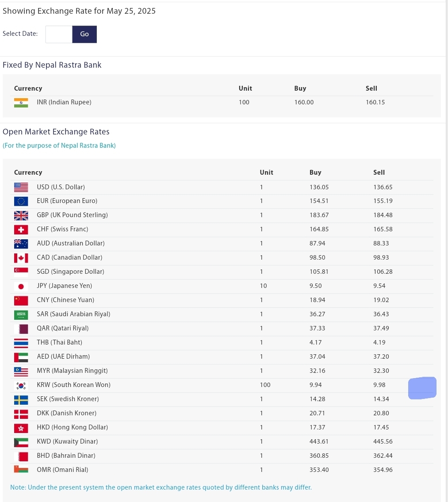Click the Canadian flag icon
The height and width of the screenshot is (502, 448).
click(x=21, y=258)
